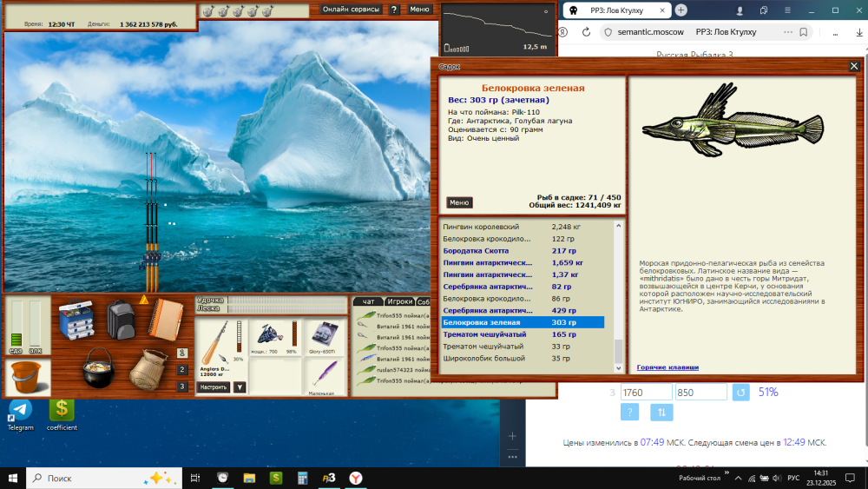Open the gray backpack inventory
This screenshot has width=868, height=489.
coord(120,320)
